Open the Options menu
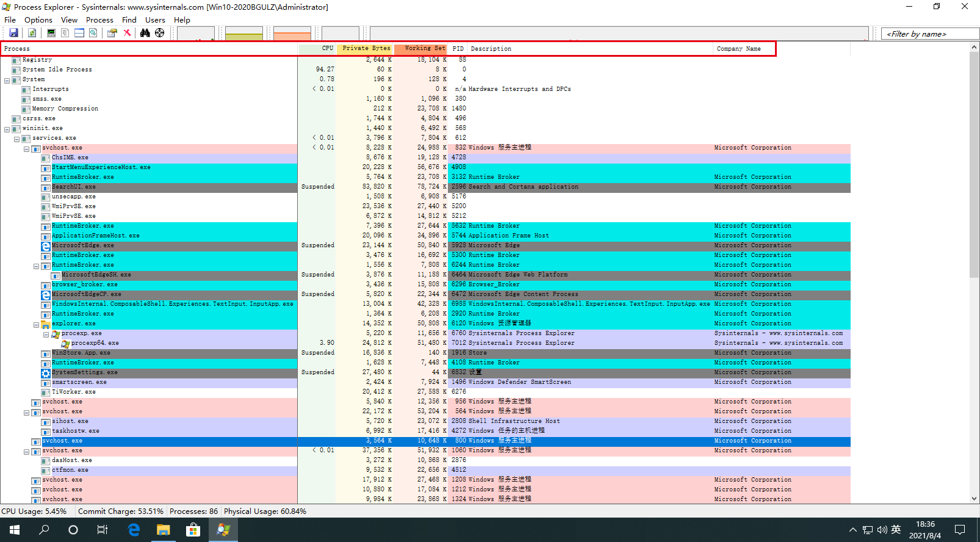This screenshot has width=980, height=542. point(38,20)
